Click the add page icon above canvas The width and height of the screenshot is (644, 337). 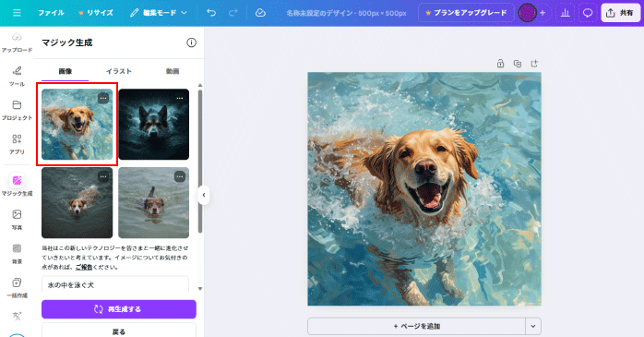534,64
